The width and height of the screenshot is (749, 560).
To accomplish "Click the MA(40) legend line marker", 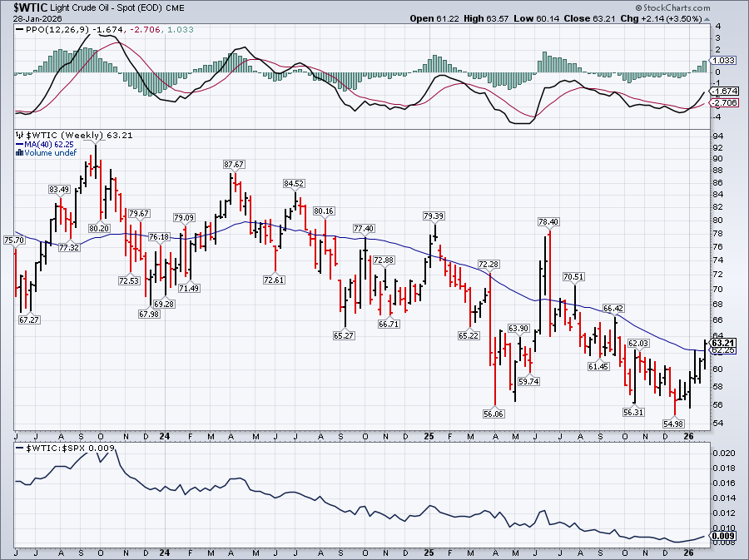I will [x=20, y=144].
